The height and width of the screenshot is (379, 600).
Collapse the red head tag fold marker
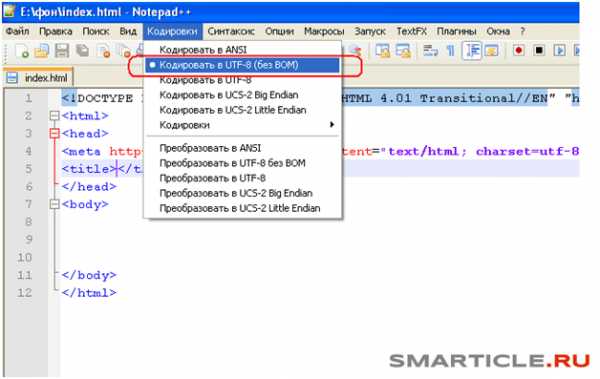(55, 134)
